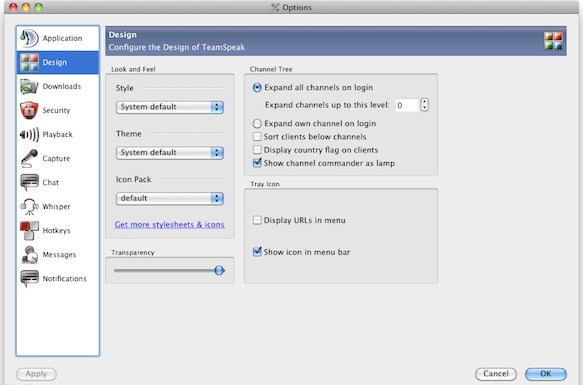Image resolution: width=583 pixels, height=385 pixels.
Task: Open Get more stylesheets & icons link
Action: [170, 225]
